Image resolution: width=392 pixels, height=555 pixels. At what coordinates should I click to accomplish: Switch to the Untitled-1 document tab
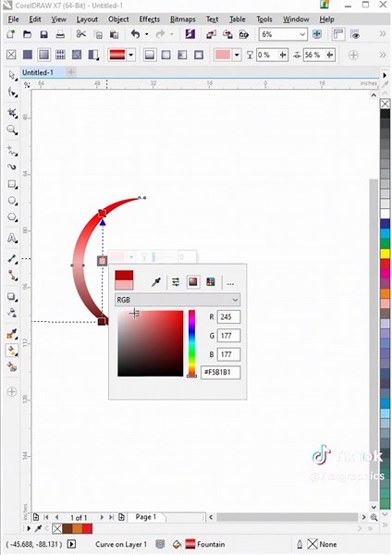point(38,72)
